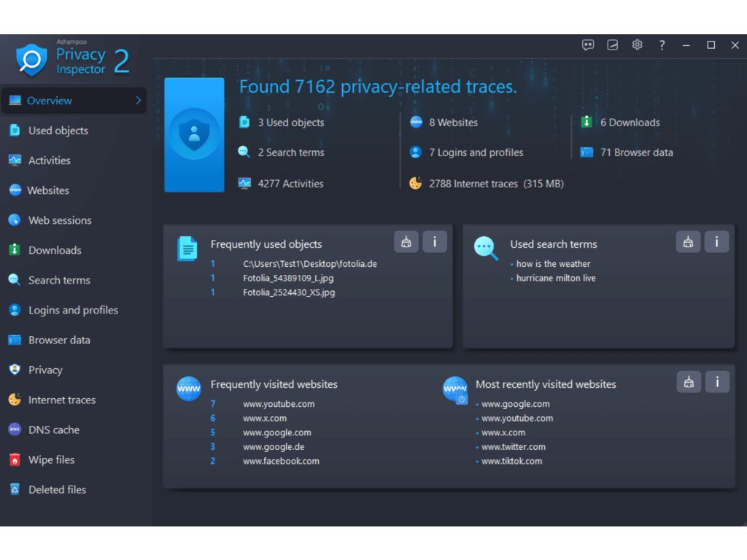Select Fotolia_2524430_XS.jpg entry
747x560 pixels.
289,292
